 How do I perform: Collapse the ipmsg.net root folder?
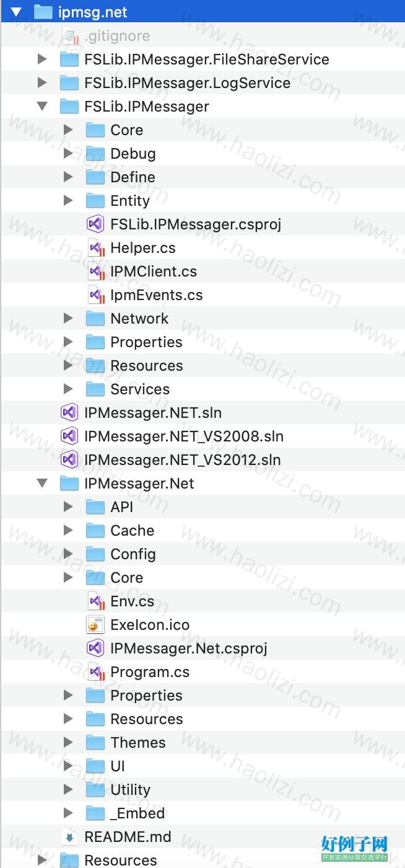pyautogui.click(x=16, y=12)
